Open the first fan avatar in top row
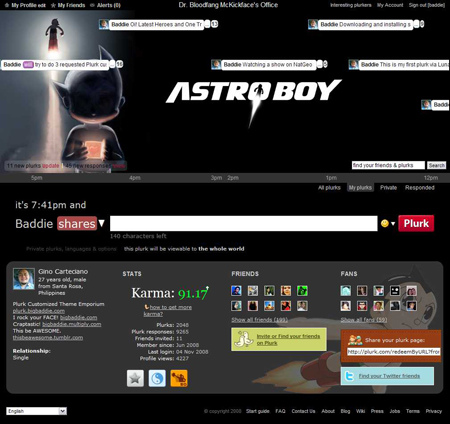This screenshot has width=450, height=424. coord(346,291)
